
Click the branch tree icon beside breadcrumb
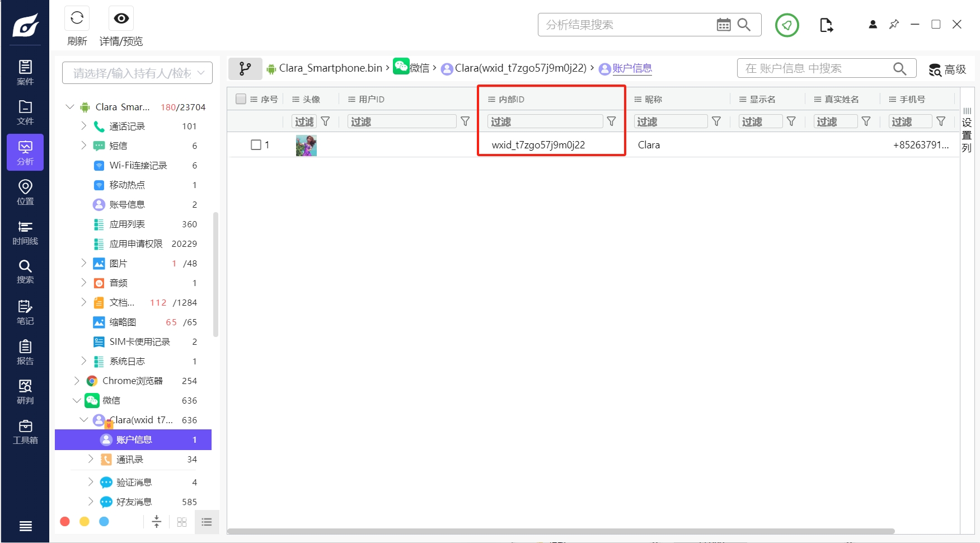tap(245, 69)
